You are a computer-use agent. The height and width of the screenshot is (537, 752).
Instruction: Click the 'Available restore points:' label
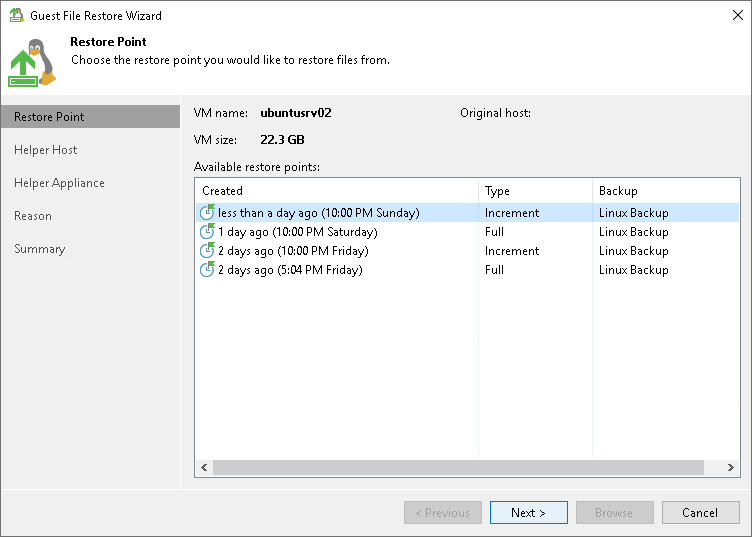(x=257, y=167)
